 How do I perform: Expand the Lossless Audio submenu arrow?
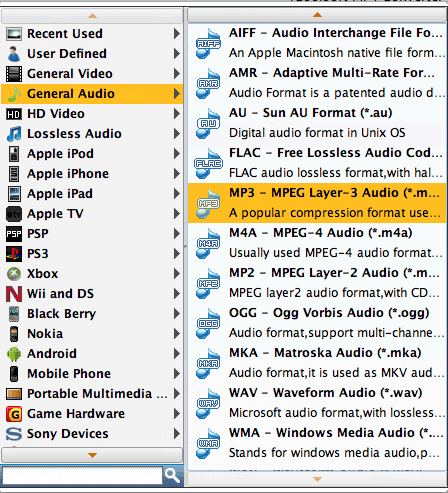click(177, 134)
